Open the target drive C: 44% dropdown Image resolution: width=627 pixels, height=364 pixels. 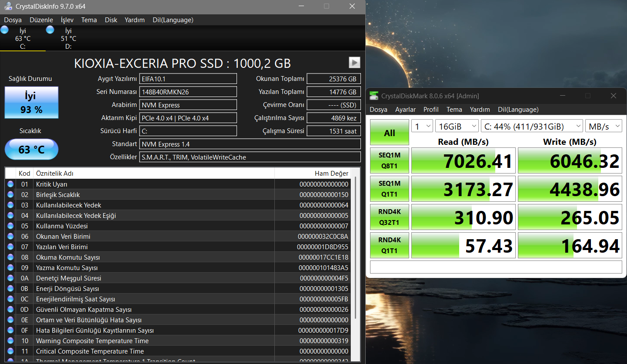click(x=532, y=126)
